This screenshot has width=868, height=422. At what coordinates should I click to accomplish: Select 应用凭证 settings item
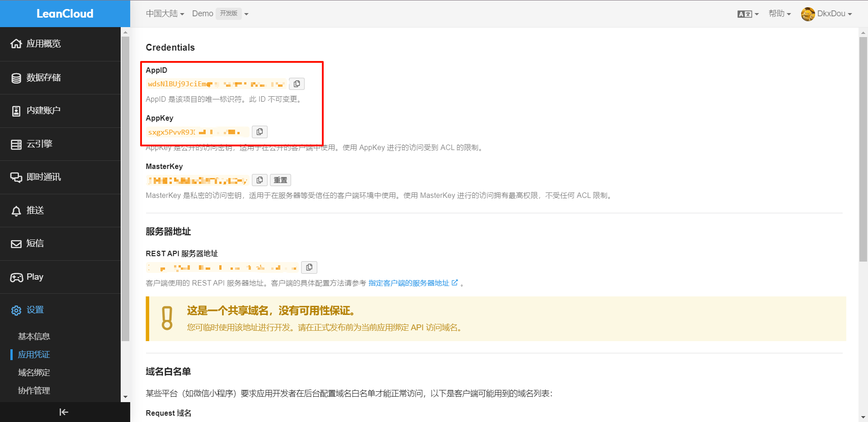(34, 355)
